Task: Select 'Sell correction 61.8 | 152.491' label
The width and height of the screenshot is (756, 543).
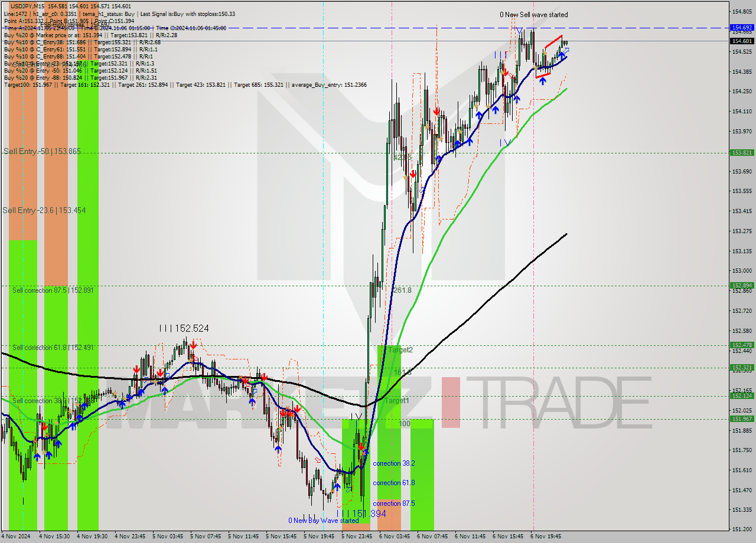Action: pyautogui.click(x=53, y=348)
